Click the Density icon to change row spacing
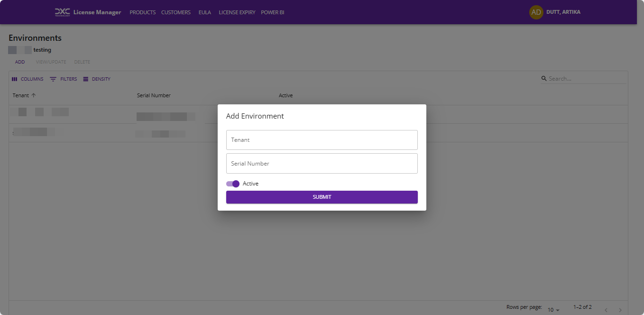644x315 pixels. (x=86, y=79)
